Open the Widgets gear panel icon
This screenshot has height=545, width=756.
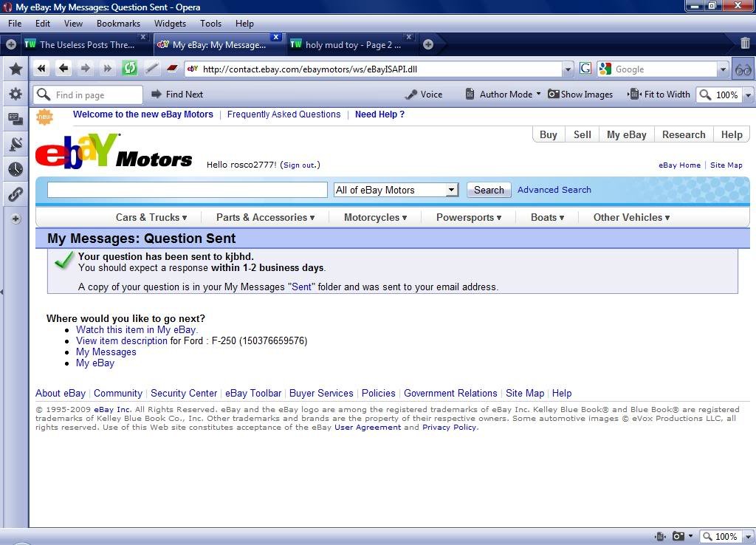pyautogui.click(x=16, y=94)
